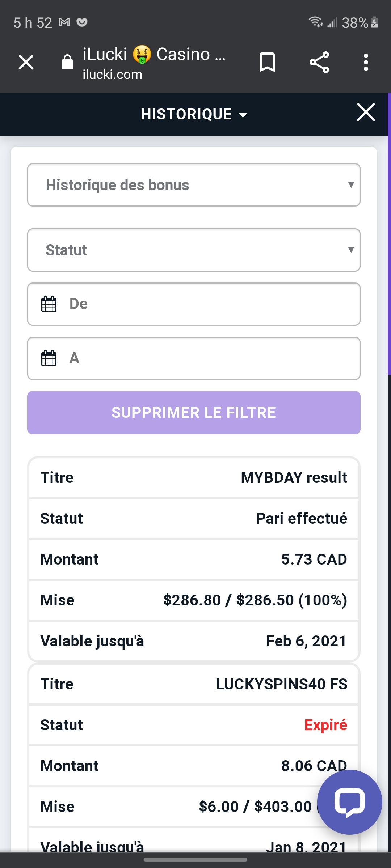Tap the secure lock icon

click(67, 62)
